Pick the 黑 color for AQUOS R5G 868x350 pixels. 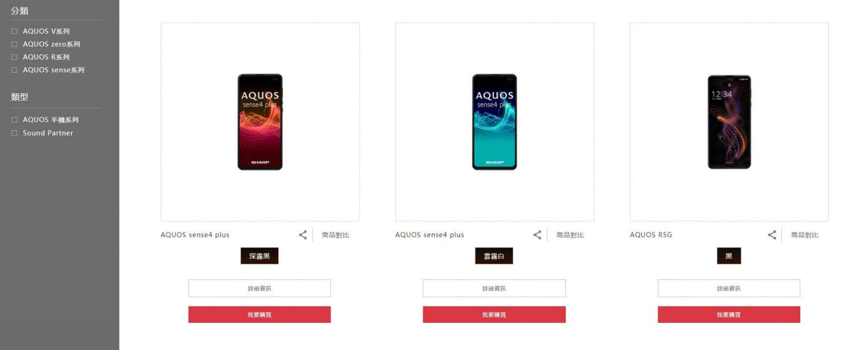729,256
